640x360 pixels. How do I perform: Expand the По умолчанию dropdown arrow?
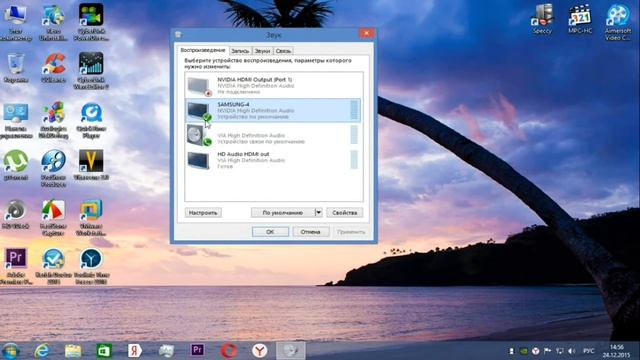318,213
